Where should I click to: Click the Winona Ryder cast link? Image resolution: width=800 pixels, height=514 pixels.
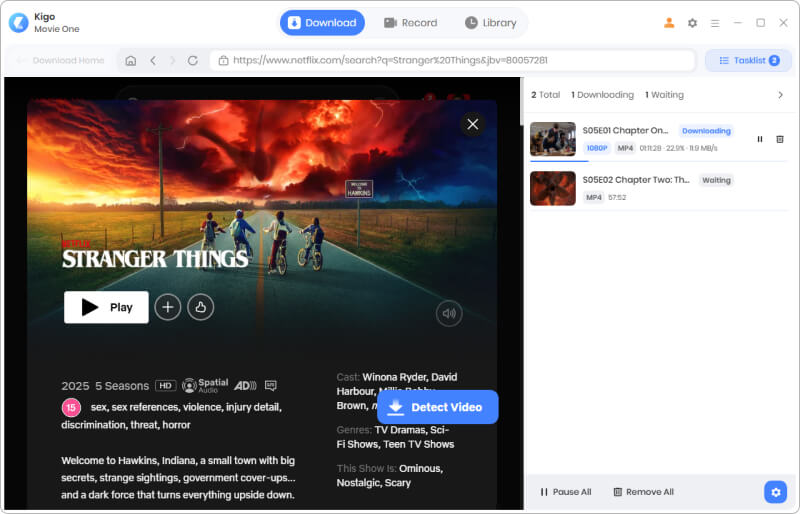click(394, 377)
